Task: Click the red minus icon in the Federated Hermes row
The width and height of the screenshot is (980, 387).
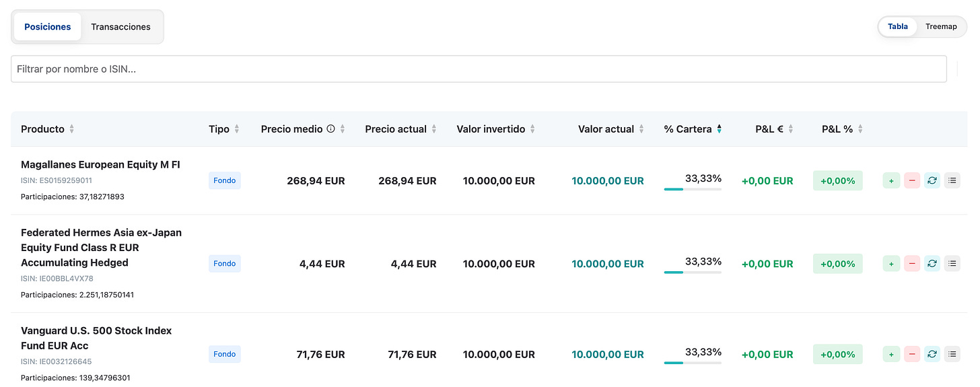Action: [912, 264]
